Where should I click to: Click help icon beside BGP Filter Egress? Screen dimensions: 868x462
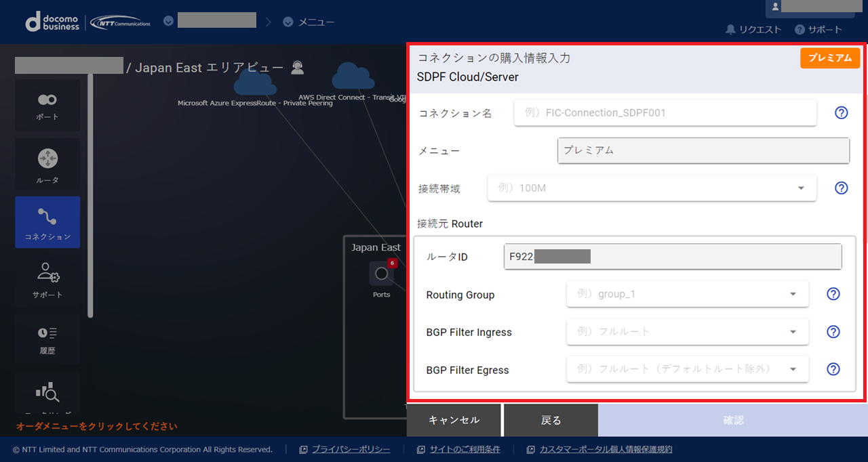pyautogui.click(x=833, y=369)
